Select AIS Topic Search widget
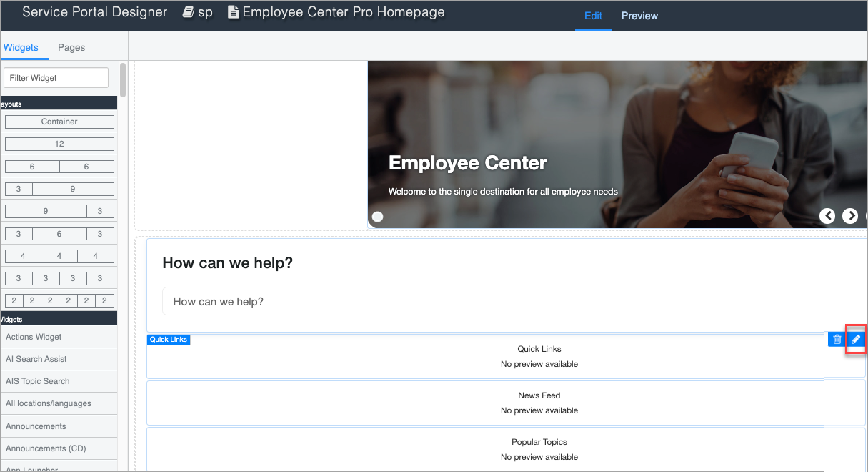 pos(59,381)
